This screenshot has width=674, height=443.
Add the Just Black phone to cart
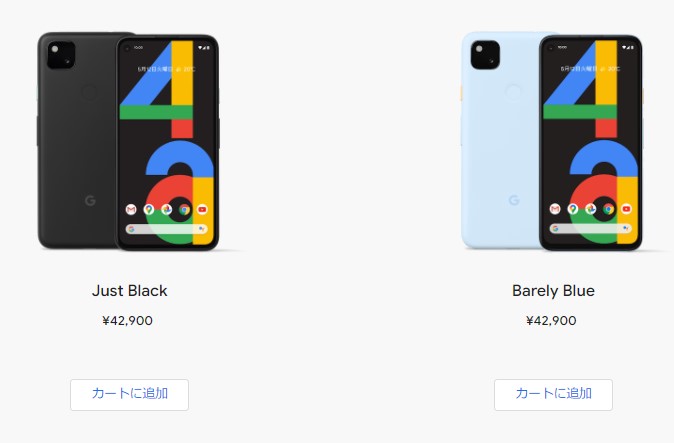129,394
